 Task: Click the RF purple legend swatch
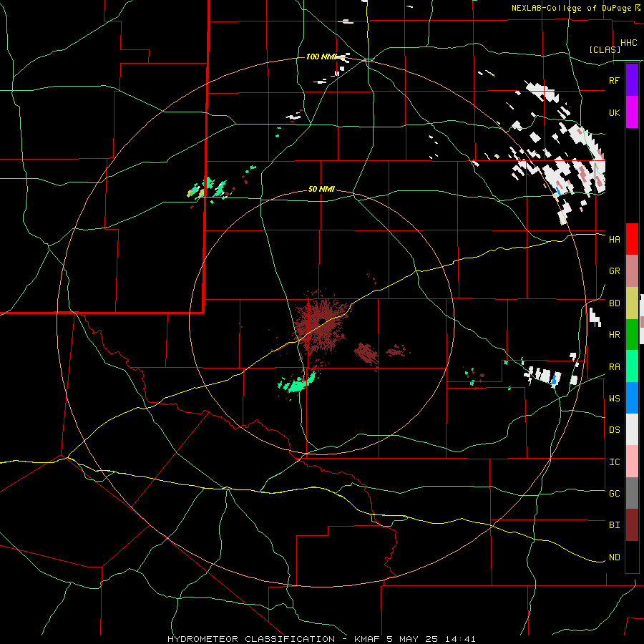tap(632, 80)
